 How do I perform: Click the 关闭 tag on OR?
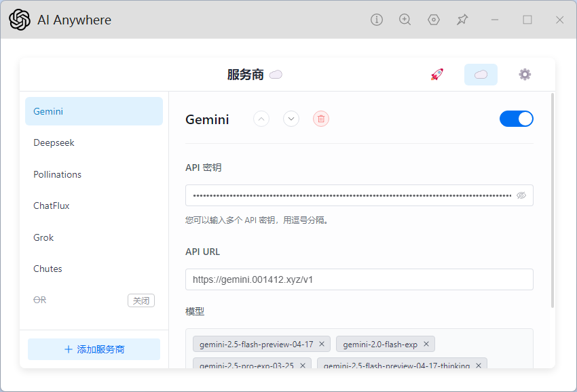pos(141,300)
